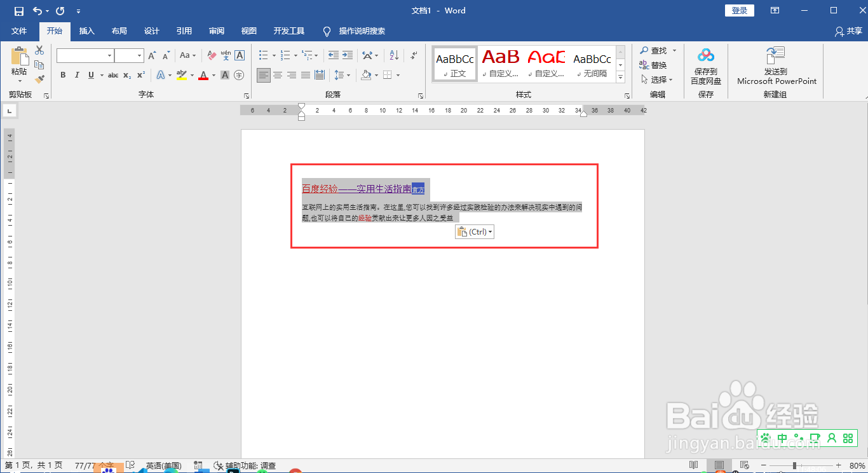Decrease font size with the shrink-font icon

click(x=166, y=56)
